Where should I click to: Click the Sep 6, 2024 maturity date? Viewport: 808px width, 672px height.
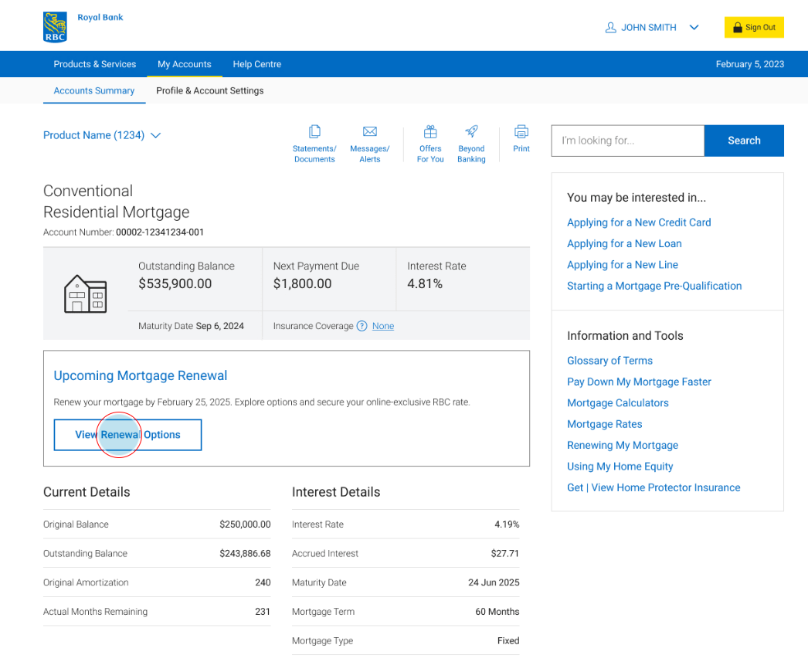point(219,326)
